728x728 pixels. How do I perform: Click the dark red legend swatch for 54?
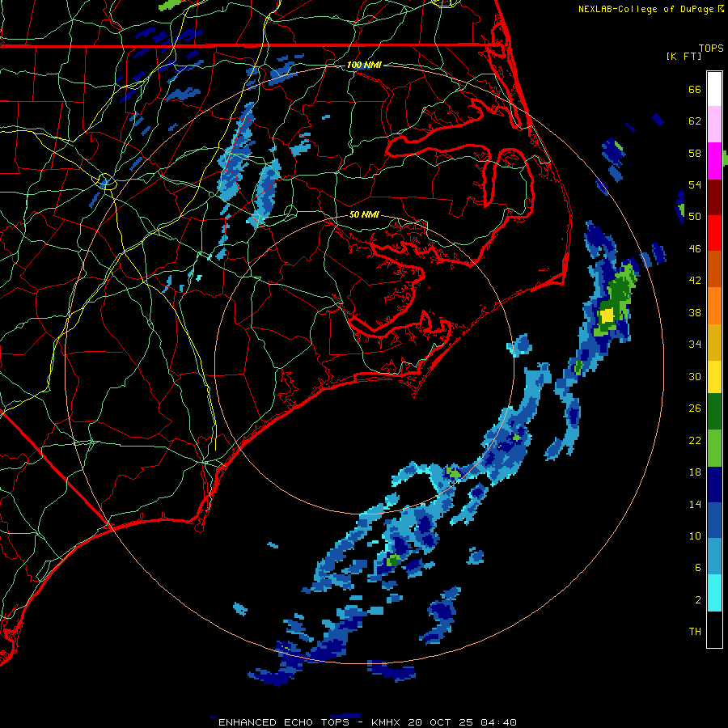[714, 197]
